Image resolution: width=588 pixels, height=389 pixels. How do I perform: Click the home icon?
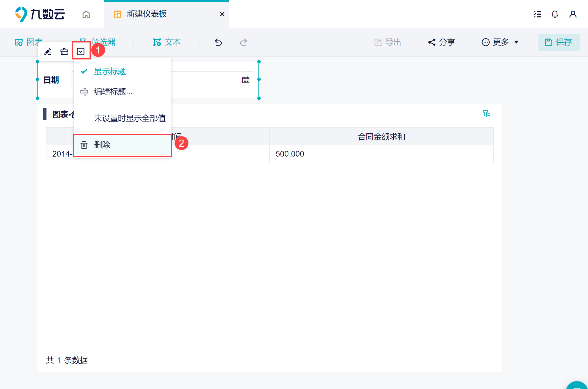tap(86, 14)
